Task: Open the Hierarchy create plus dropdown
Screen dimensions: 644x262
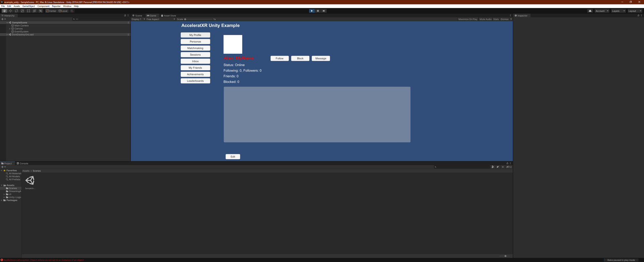Action: point(3,19)
